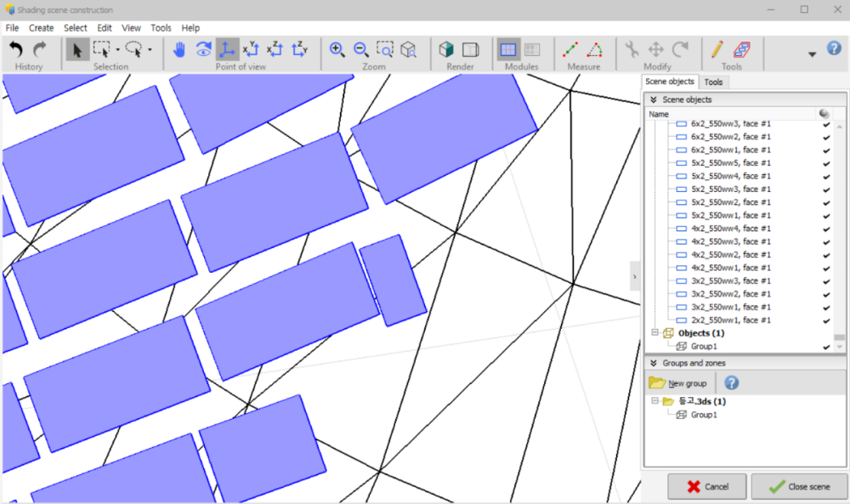Select the measure distance tool

tap(570, 50)
